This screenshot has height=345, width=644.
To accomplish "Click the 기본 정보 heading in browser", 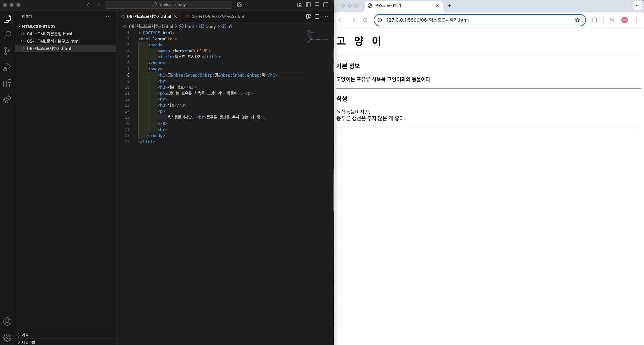I will click(x=348, y=66).
